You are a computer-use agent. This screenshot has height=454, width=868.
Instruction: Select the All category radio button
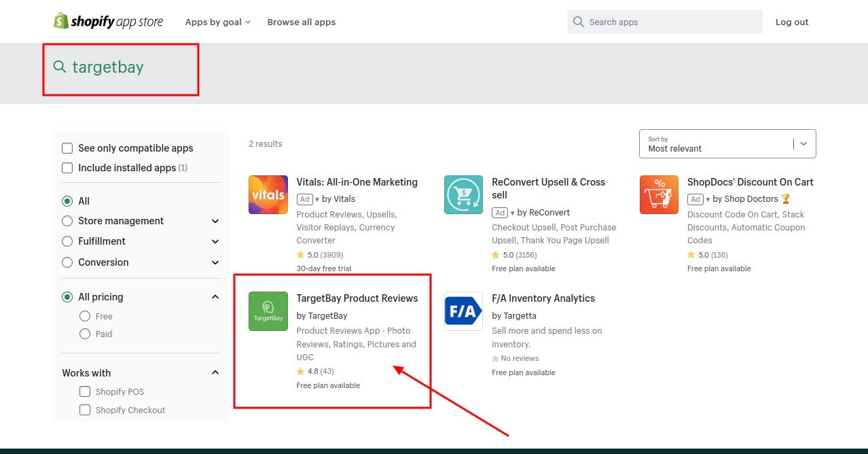[67, 201]
